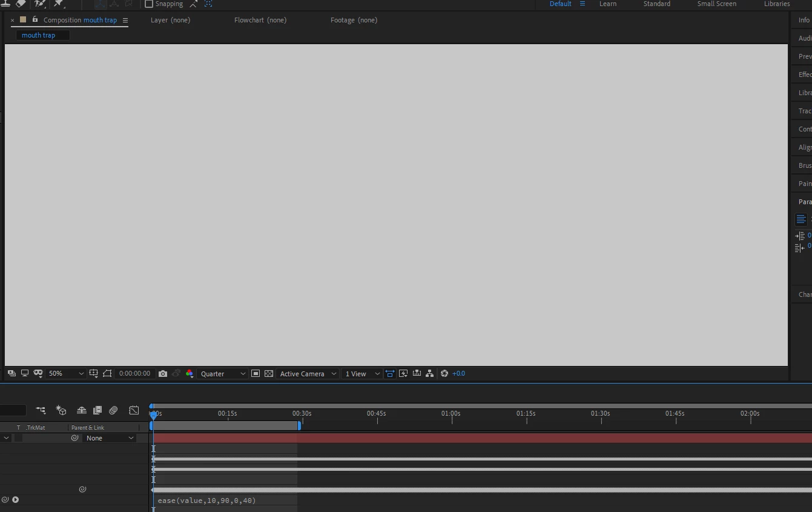
Task: Open the Graph Editor
Action: pyautogui.click(x=134, y=410)
